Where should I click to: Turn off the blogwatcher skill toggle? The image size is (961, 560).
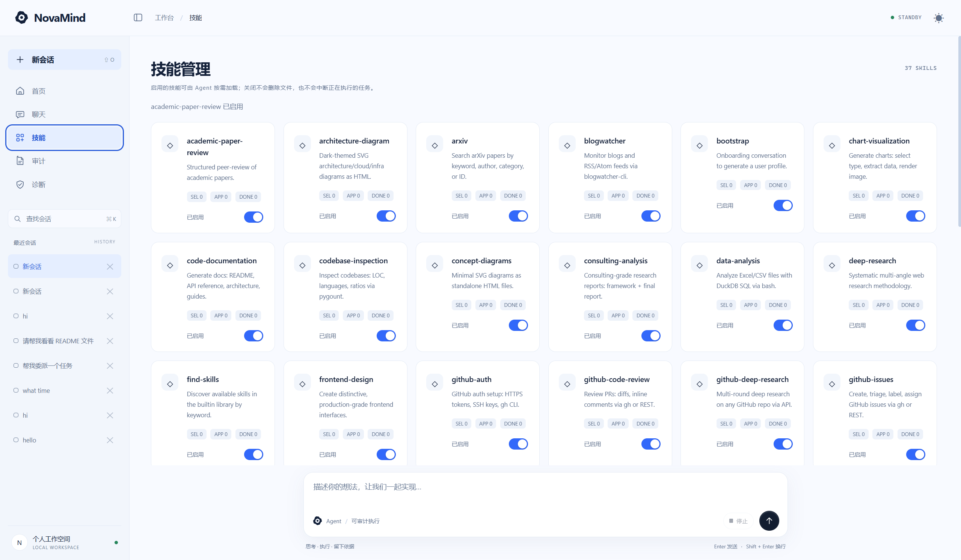(x=650, y=216)
